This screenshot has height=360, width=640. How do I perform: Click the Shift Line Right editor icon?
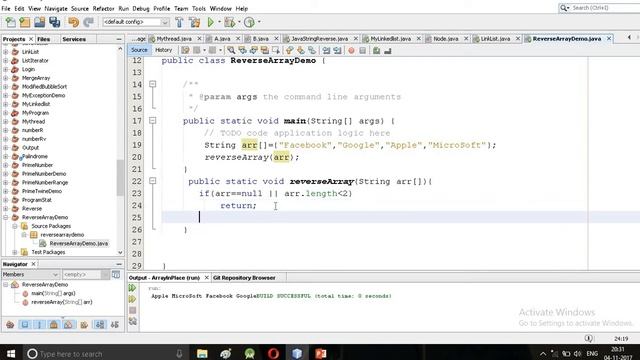click(x=337, y=50)
